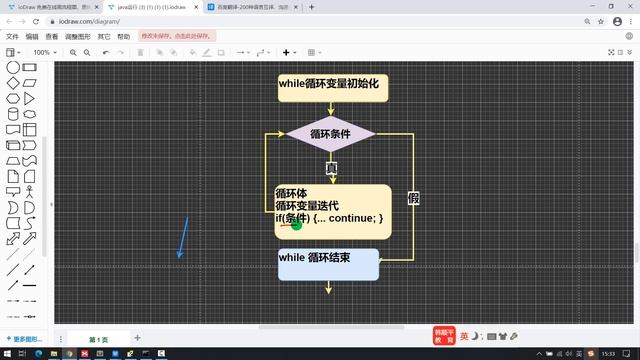Select the circle shape from the palette
Viewport: 640px width, 360px height.
tap(13, 67)
